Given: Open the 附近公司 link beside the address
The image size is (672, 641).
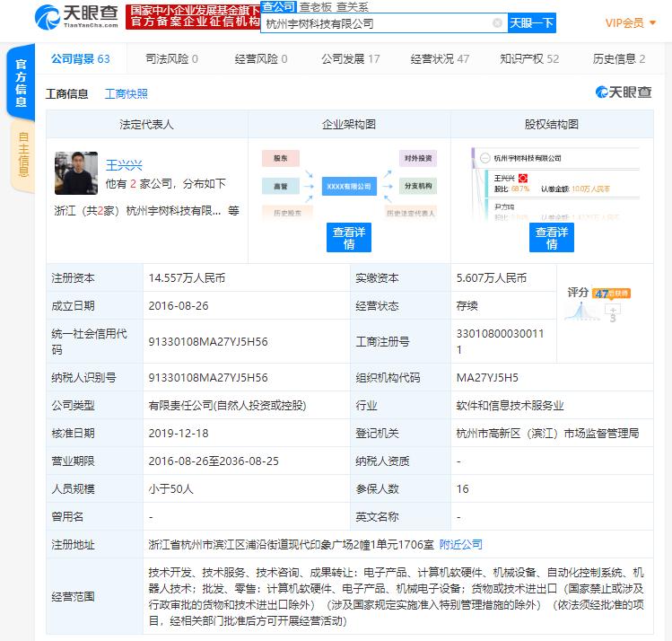Looking at the screenshot, I should (461, 545).
